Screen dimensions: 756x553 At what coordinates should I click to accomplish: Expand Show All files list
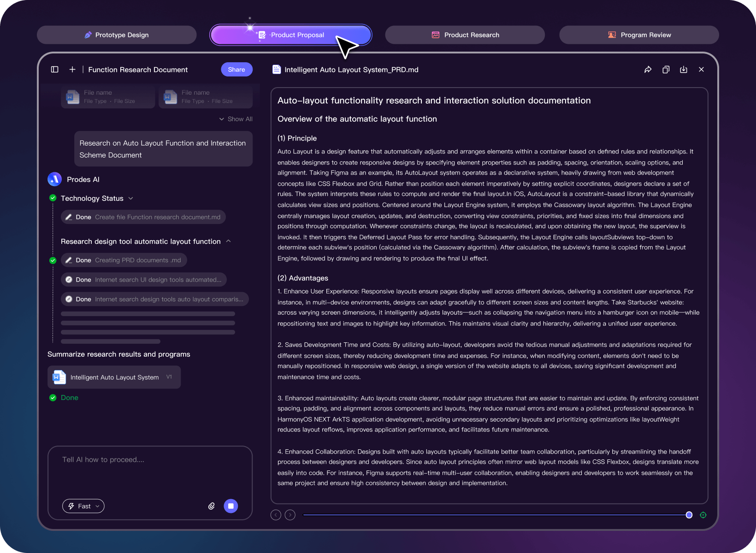coord(236,119)
